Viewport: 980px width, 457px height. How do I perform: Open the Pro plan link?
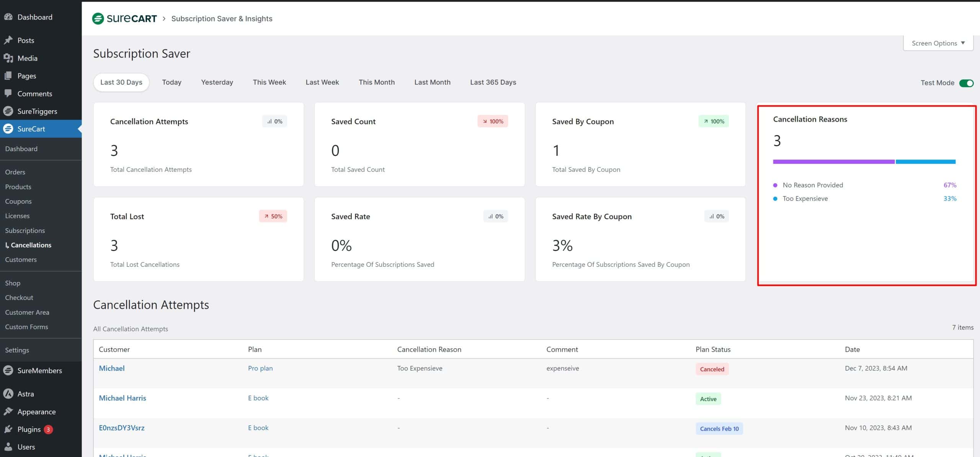coord(260,368)
